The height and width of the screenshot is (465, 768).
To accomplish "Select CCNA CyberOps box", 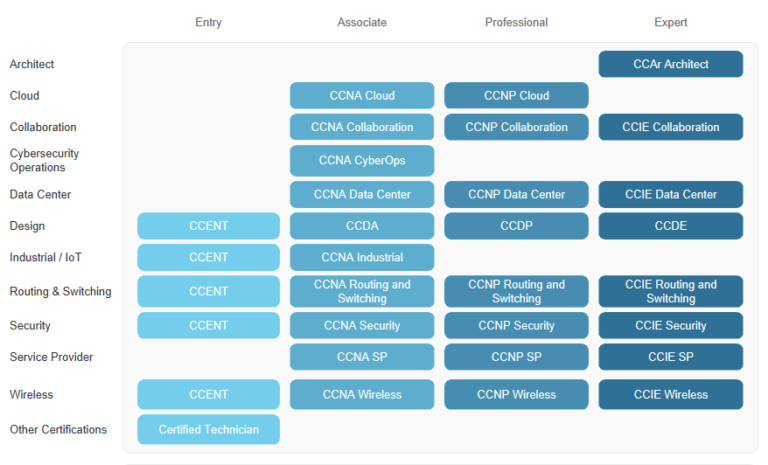I will pos(362,161).
